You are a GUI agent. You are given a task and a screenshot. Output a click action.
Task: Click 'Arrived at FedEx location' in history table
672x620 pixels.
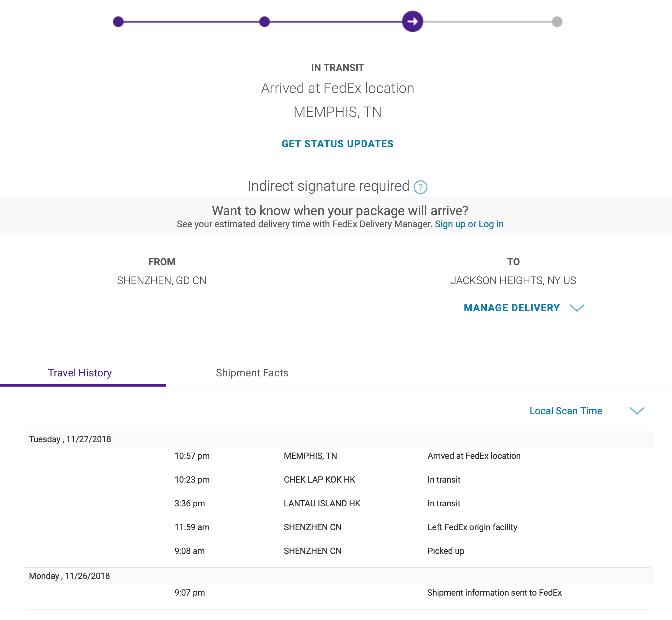pos(474,456)
